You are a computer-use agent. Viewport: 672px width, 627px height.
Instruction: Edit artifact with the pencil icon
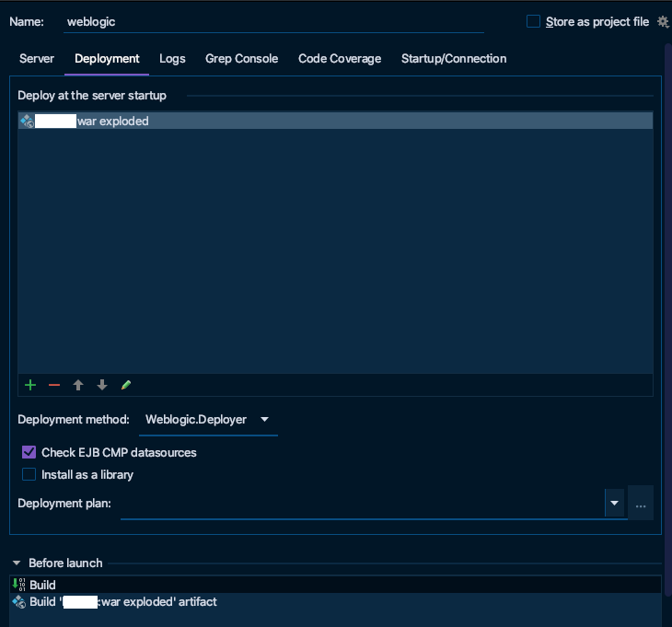(126, 385)
